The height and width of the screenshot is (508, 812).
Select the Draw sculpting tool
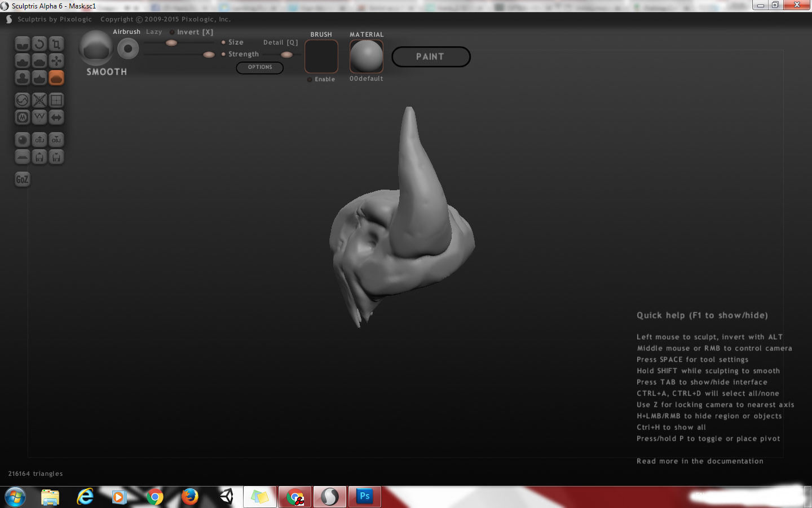click(23, 60)
